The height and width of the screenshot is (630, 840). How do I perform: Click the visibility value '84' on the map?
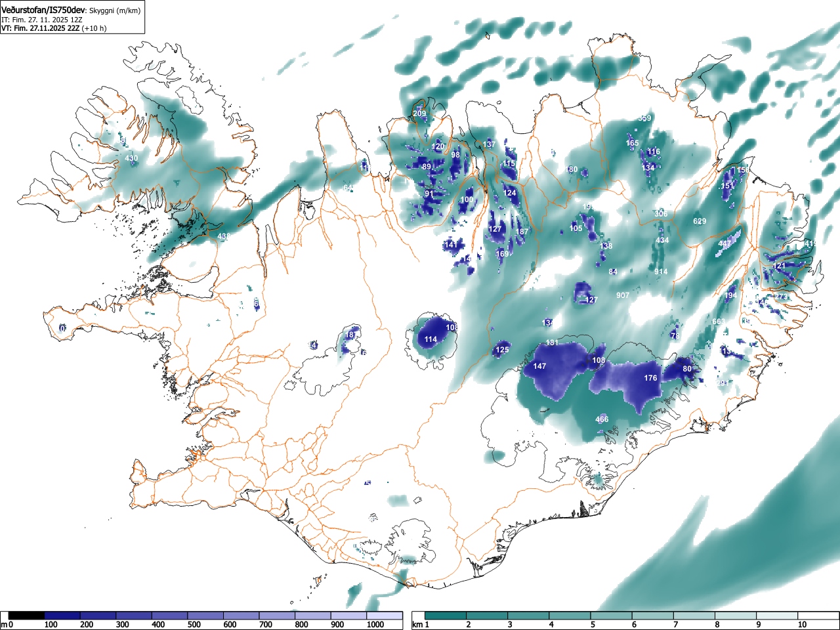coord(613,272)
